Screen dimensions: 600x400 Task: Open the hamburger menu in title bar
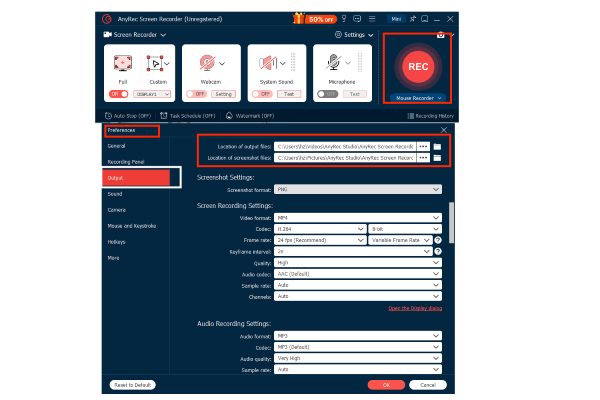[x=372, y=18]
